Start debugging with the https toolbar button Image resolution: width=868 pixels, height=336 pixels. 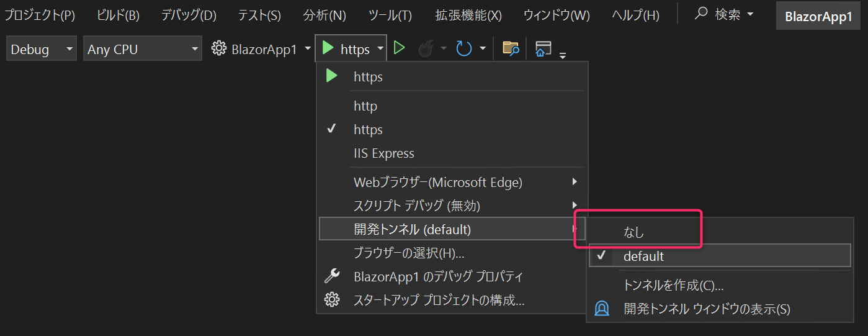(x=346, y=49)
